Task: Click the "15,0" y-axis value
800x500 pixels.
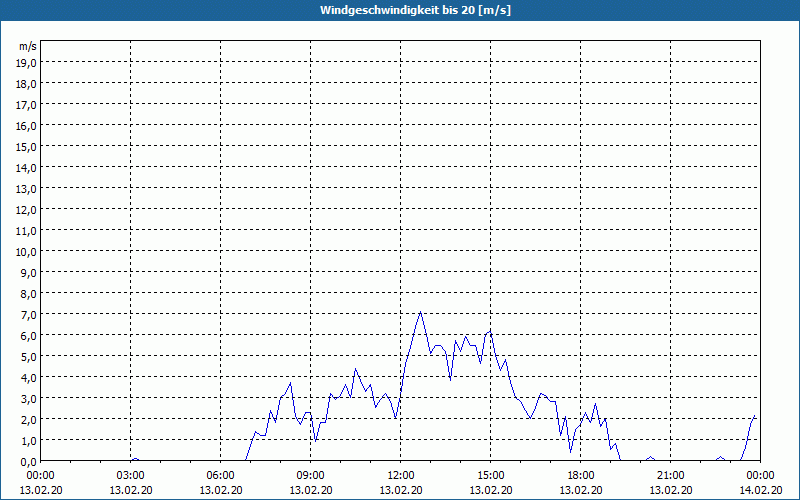Action: (x=27, y=146)
